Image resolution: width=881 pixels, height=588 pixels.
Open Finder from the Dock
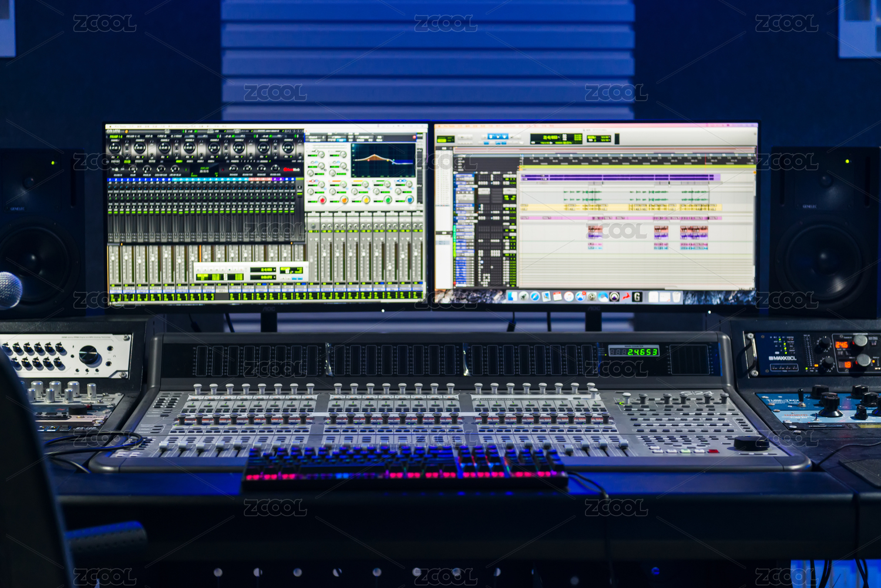tap(513, 297)
